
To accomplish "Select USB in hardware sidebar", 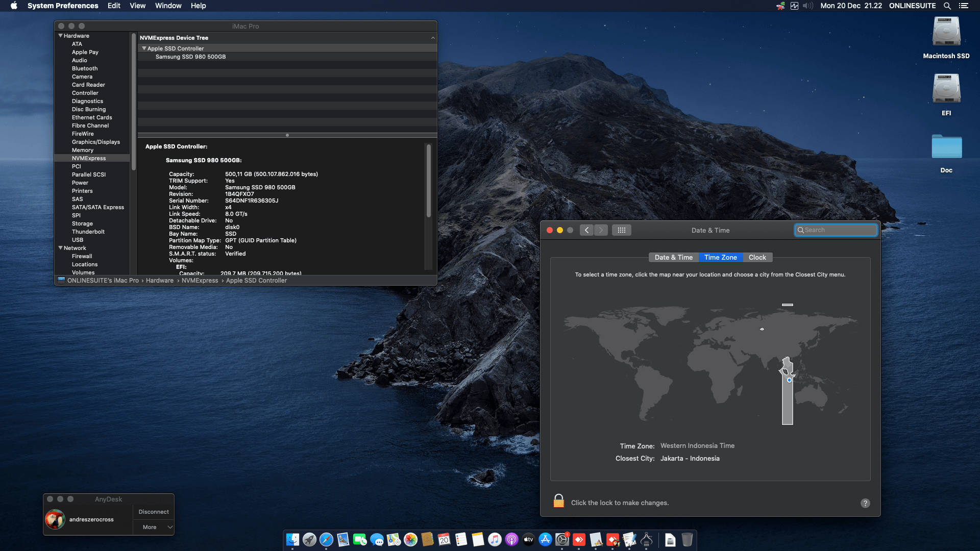I will point(78,240).
